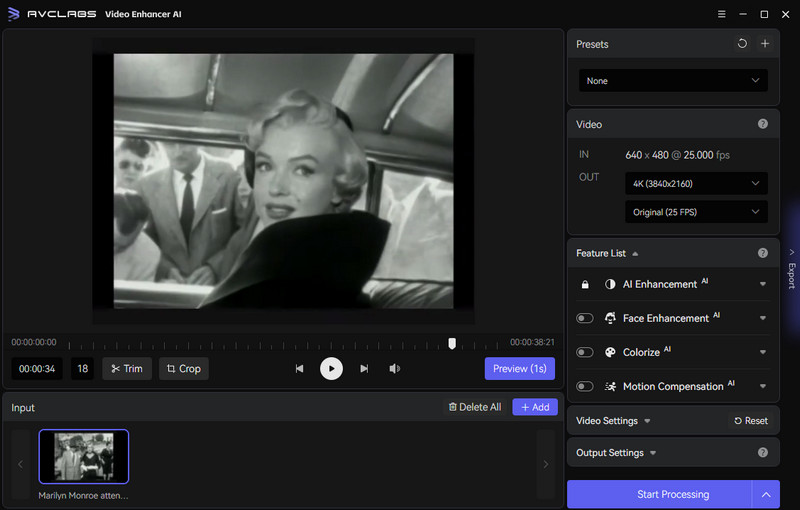Expand the Output Settings section
Image resolution: width=800 pixels, height=510 pixels.
tap(653, 453)
